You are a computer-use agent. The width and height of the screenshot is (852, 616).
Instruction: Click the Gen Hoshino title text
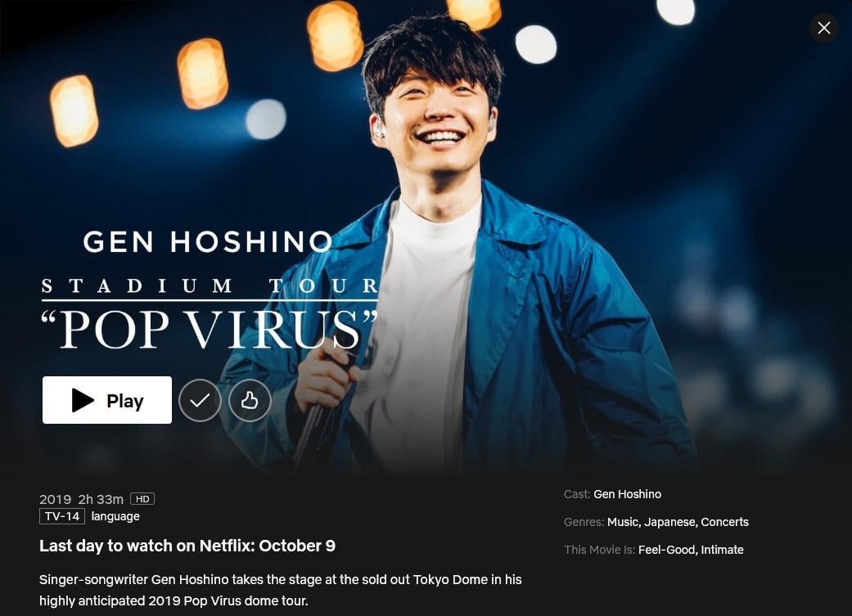[x=208, y=241]
